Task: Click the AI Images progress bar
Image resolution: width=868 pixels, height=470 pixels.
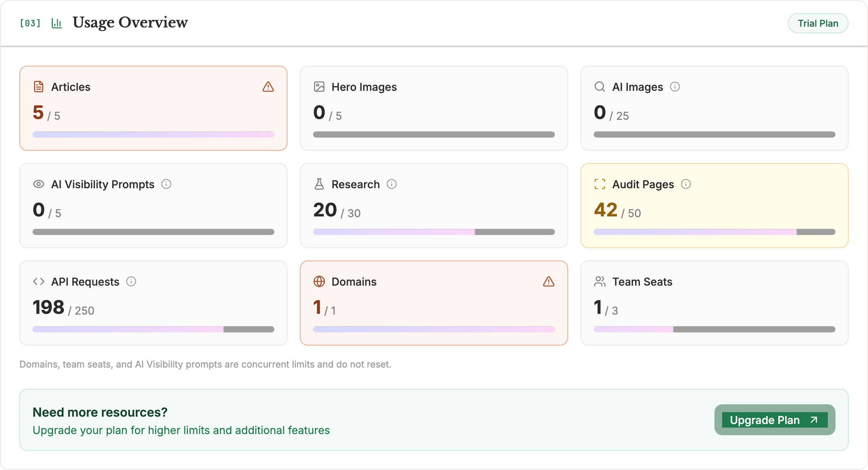Action: (714, 135)
